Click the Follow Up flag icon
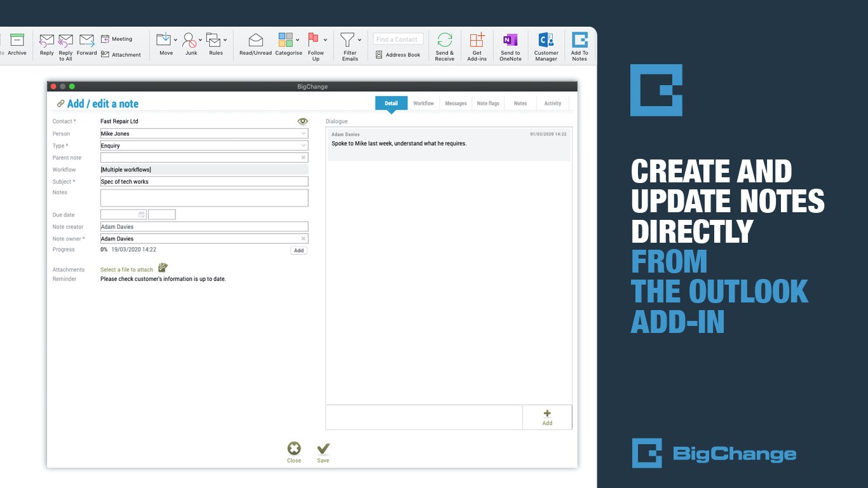This screenshot has width=868, height=488. [313, 39]
